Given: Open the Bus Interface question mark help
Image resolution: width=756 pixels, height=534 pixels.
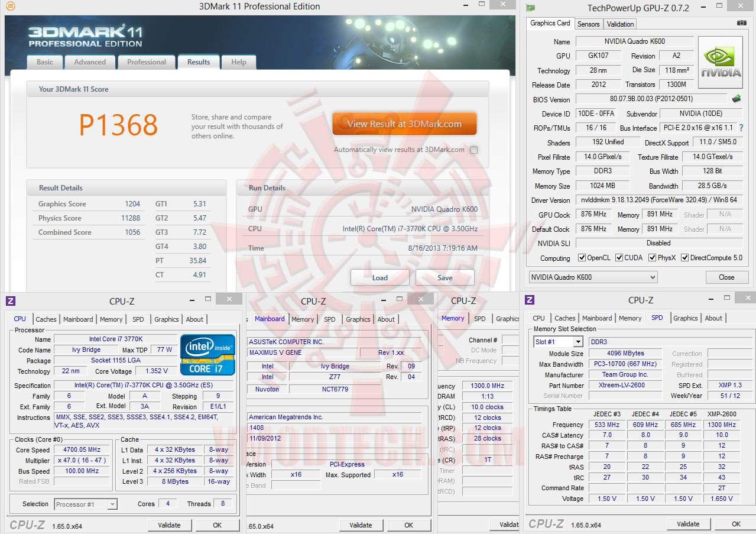Looking at the screenshot, I should (x=741, y=128).
